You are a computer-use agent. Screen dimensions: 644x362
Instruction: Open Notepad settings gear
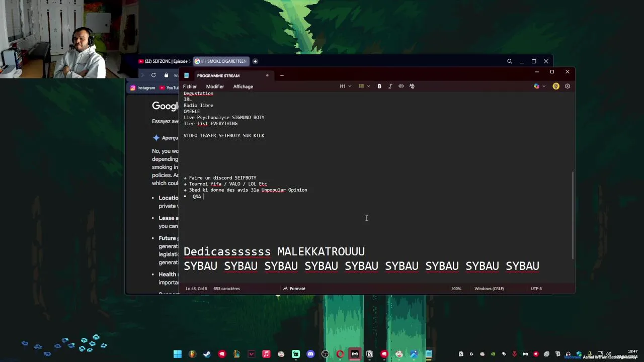coord(567,86)
